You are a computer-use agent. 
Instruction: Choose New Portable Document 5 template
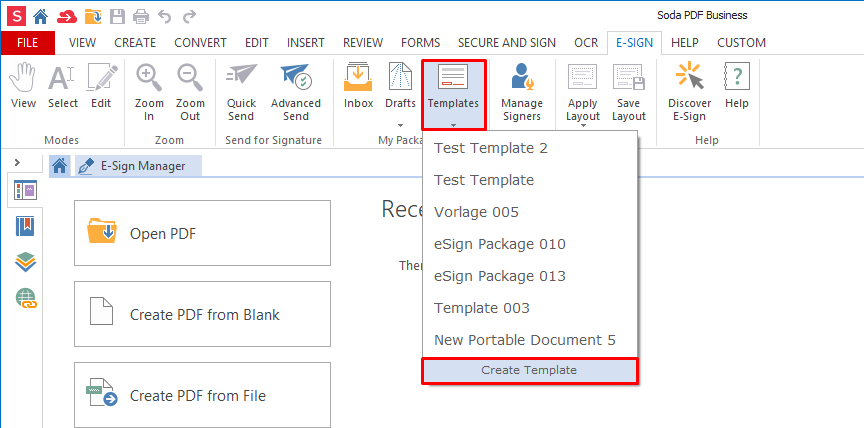pyautogui.click(x=530, y=340)
